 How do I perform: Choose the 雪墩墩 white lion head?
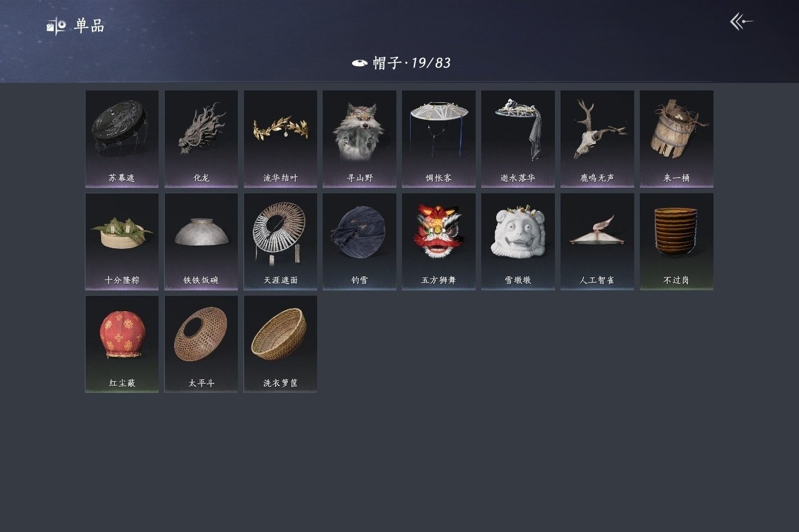pyautogui.click(x=518, y=241)
